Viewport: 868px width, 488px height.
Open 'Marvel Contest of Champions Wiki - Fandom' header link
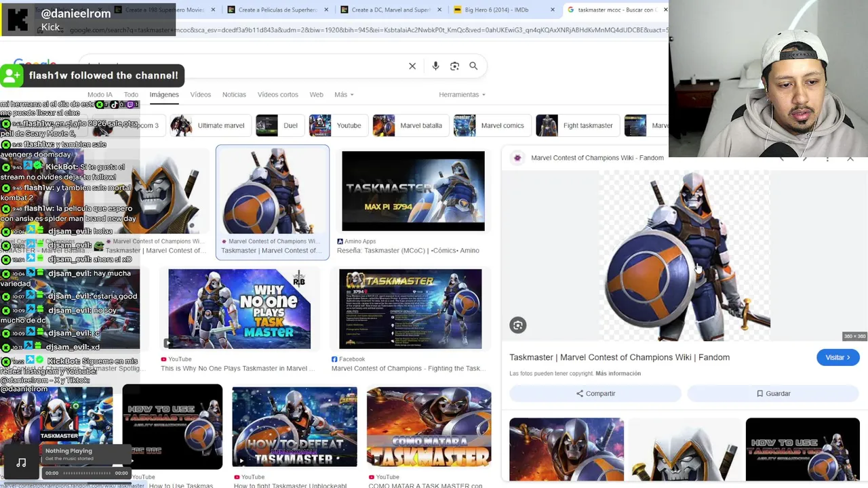point(597,158)
